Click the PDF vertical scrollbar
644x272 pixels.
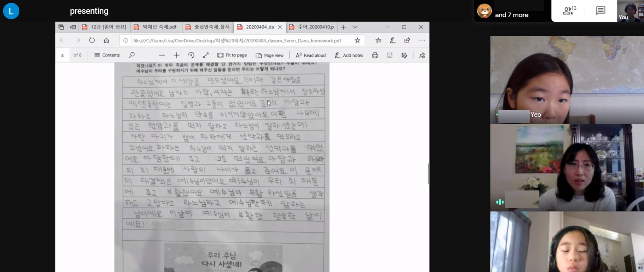428,174
